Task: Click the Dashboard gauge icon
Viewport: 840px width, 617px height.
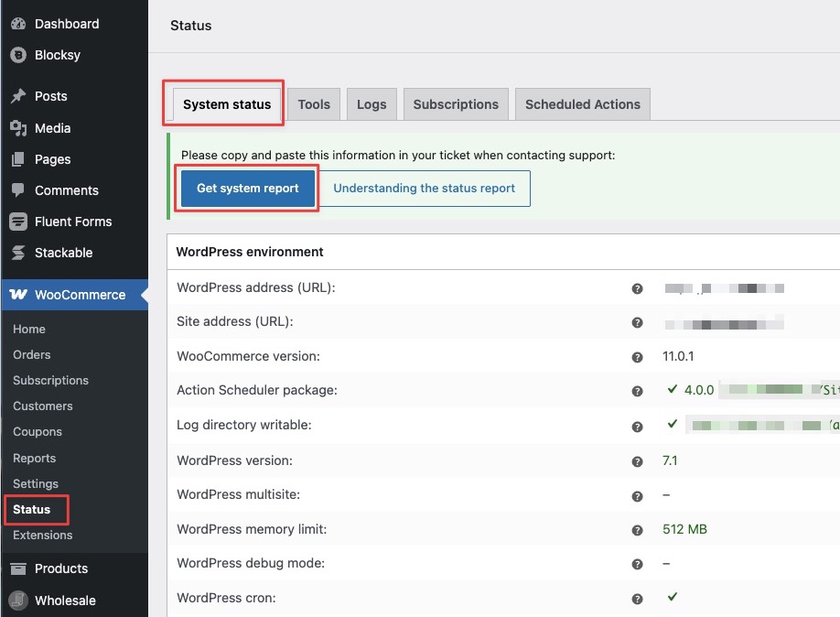Action: click(18, 24)
